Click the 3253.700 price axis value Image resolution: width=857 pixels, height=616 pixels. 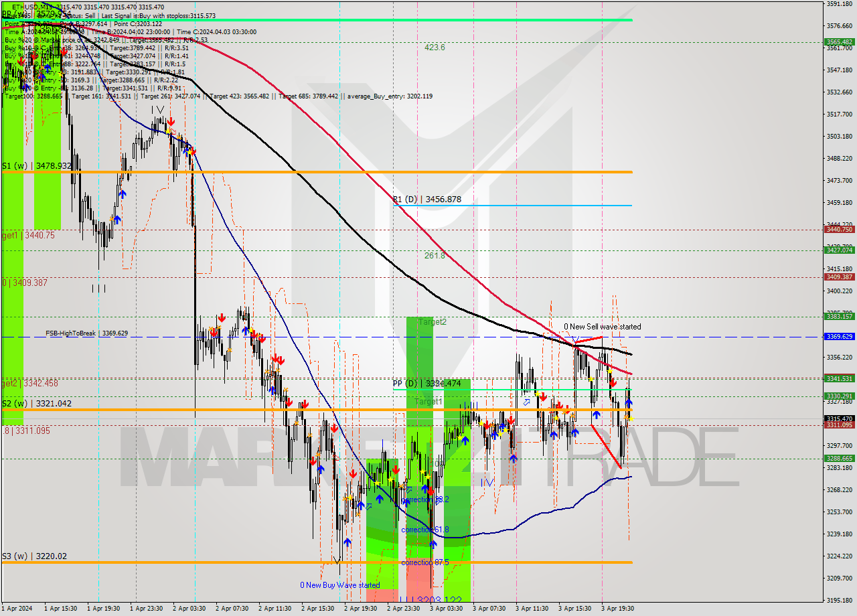coord(840,512)
